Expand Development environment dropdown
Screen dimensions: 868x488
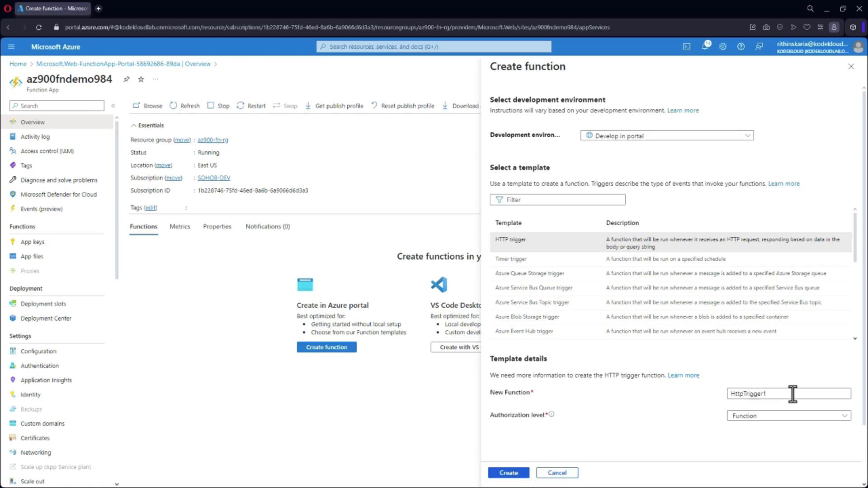tap(667, 136)
